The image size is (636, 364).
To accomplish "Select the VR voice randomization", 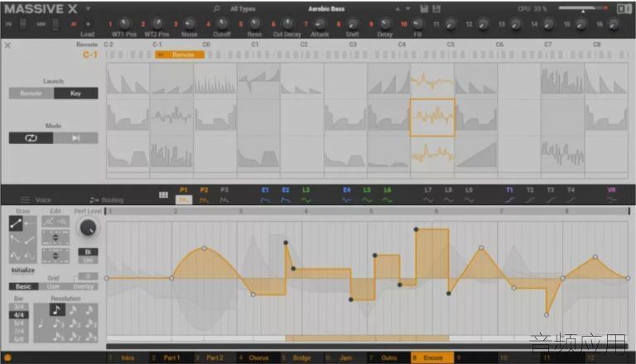I will [x=612, y=195].
